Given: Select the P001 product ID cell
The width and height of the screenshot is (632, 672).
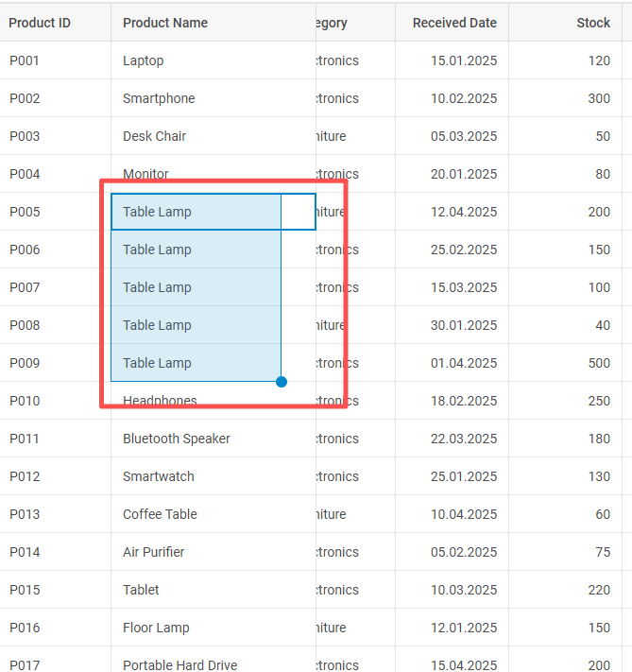Looking at the screenshot, I should click(26, 60).
